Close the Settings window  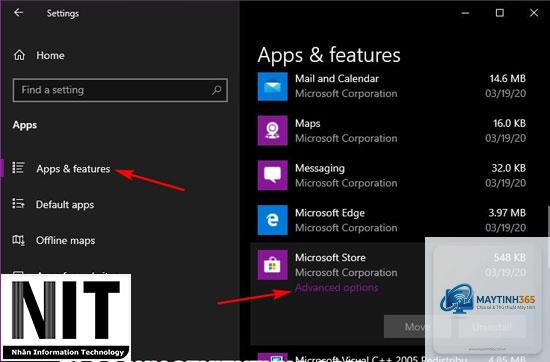(x=534, y=13)
